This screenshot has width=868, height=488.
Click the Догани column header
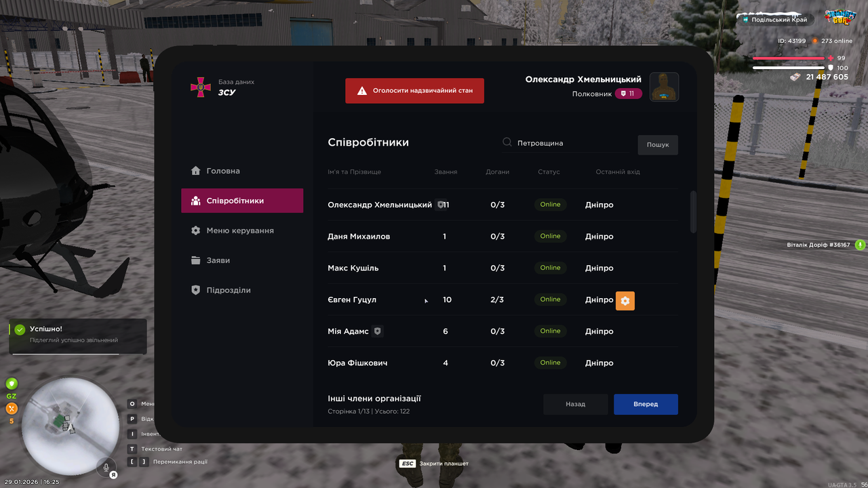(498, 172)
